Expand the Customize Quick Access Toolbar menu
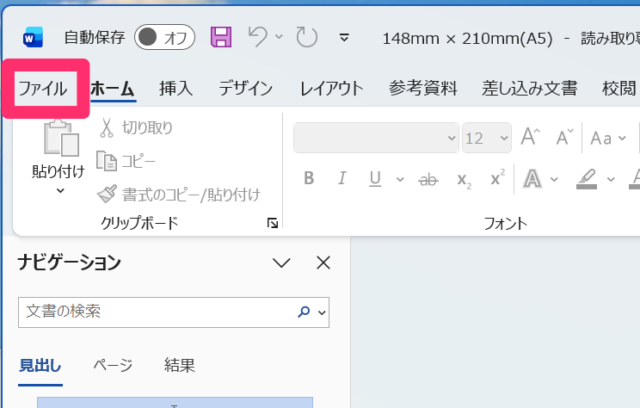 tap(345, 38)
